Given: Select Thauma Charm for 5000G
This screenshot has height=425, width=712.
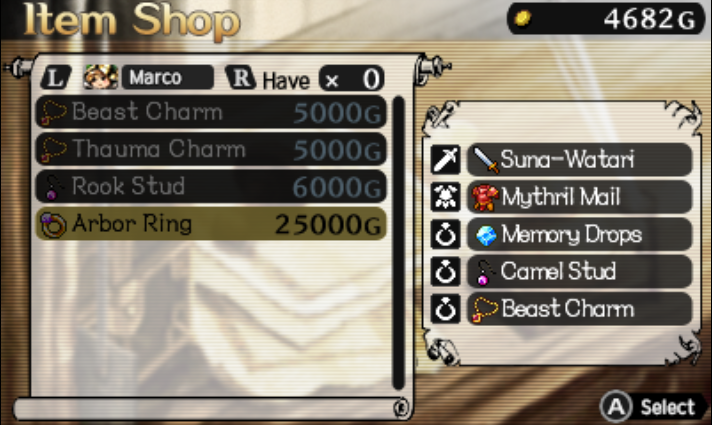Looking at the screenshot, I should tap(211, 149).
